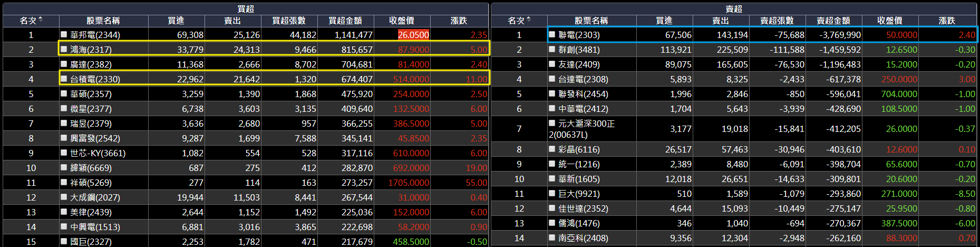Select the 友達(2409) checkbox

click(x=552, y=63)
